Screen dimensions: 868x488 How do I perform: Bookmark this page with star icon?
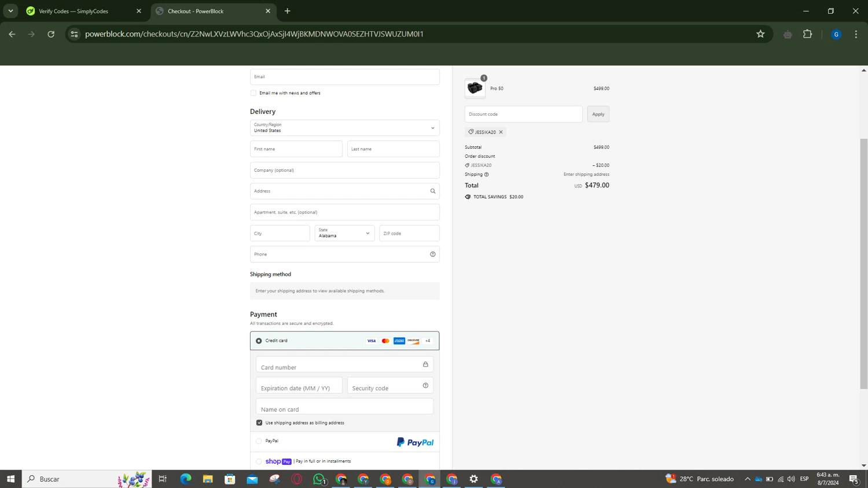point(760,34)
